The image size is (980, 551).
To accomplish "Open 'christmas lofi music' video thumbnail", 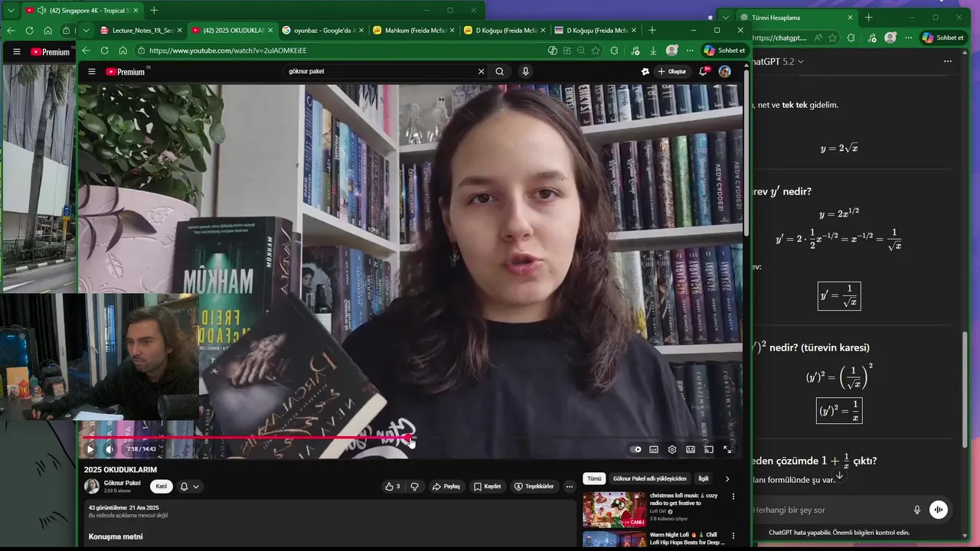I will click(614, 510).
